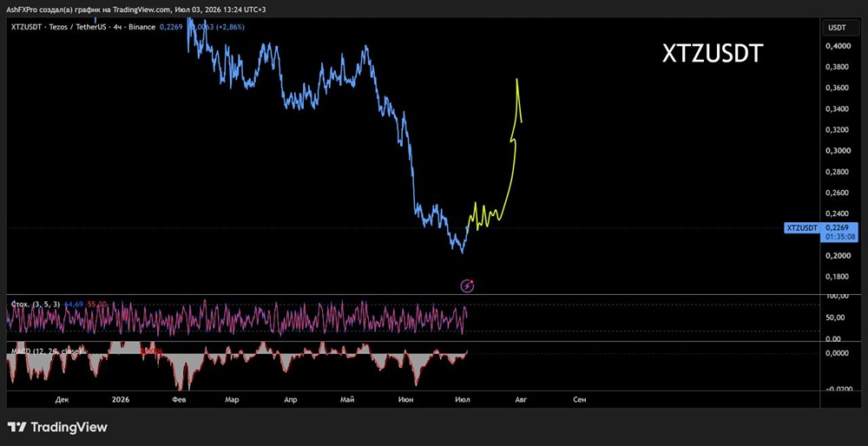Click the stochastic value 64,69
The image size is (868, 446).
pyautogui.click(x=74, y=305)
